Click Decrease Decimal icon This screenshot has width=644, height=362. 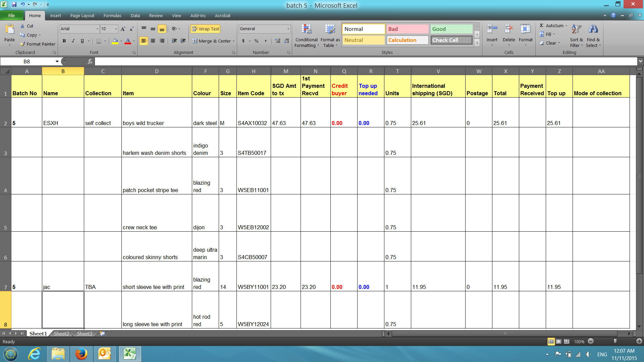coord(286,41)
